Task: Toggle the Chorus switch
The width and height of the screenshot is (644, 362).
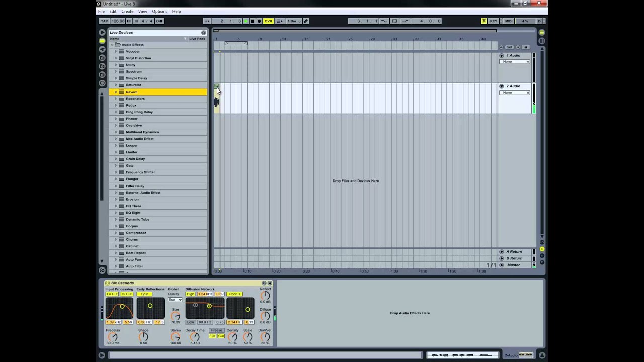Action: click(234, 294)
